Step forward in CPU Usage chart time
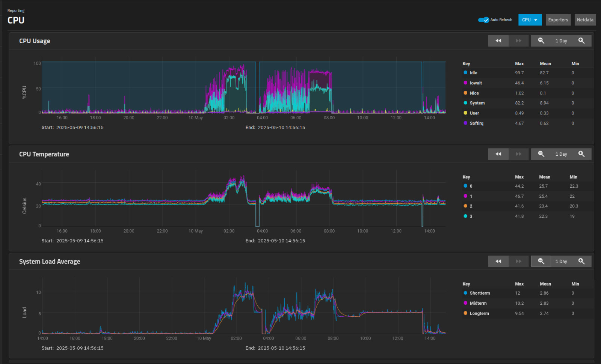This screenshot has width=601, height=364. click(519, 41)
